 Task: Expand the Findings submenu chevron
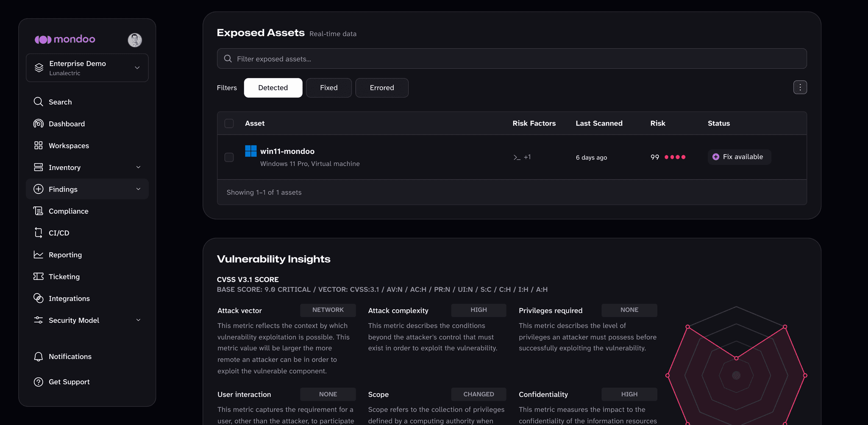138,189
